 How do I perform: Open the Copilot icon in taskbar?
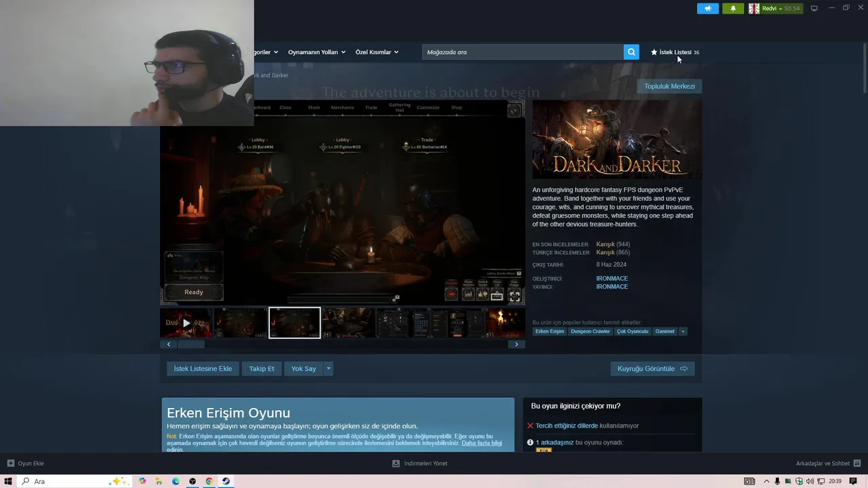pos(142,481)
